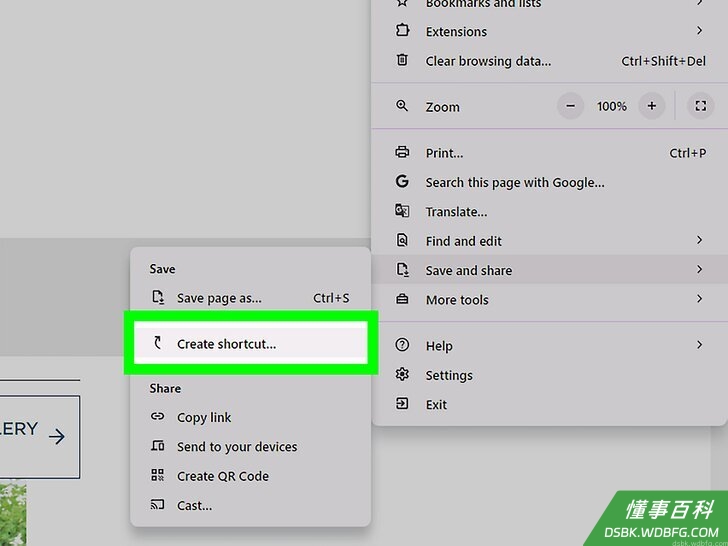This screenshot has height=546, width=728.
Task: Click the Cast screen icon
Action: 157,504
